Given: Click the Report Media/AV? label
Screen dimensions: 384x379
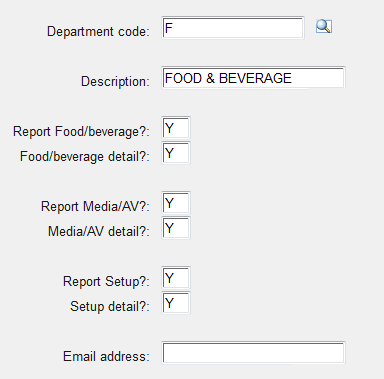Looking at the screenshot, I should (95, 206).
